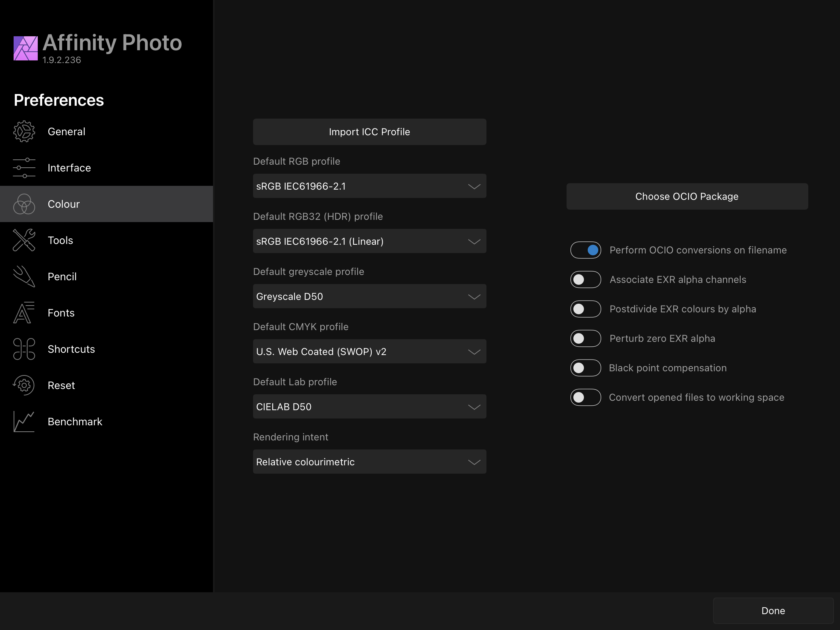The width and height of the screenshot is (840, 630).
Task: Open Tools wrench and screwdriver icon
Action: (x=24, y=240)
